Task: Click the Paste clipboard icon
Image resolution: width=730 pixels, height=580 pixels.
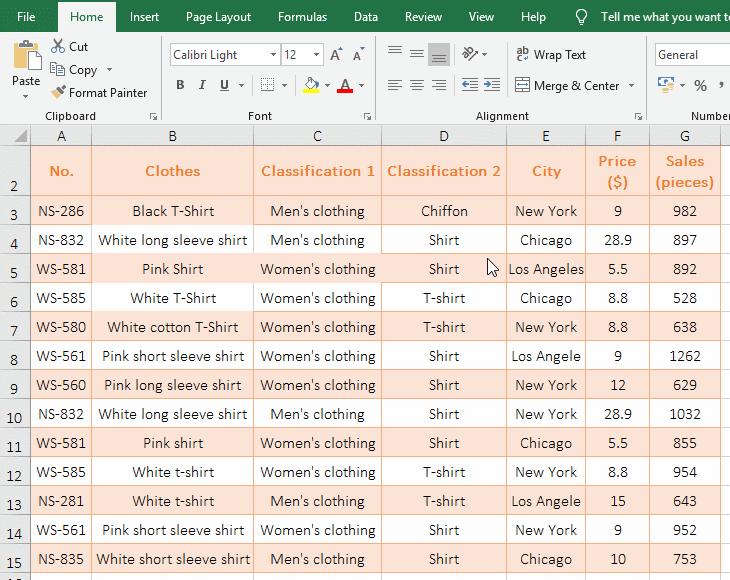Action: pyautogui.click(x=26, y=58)
